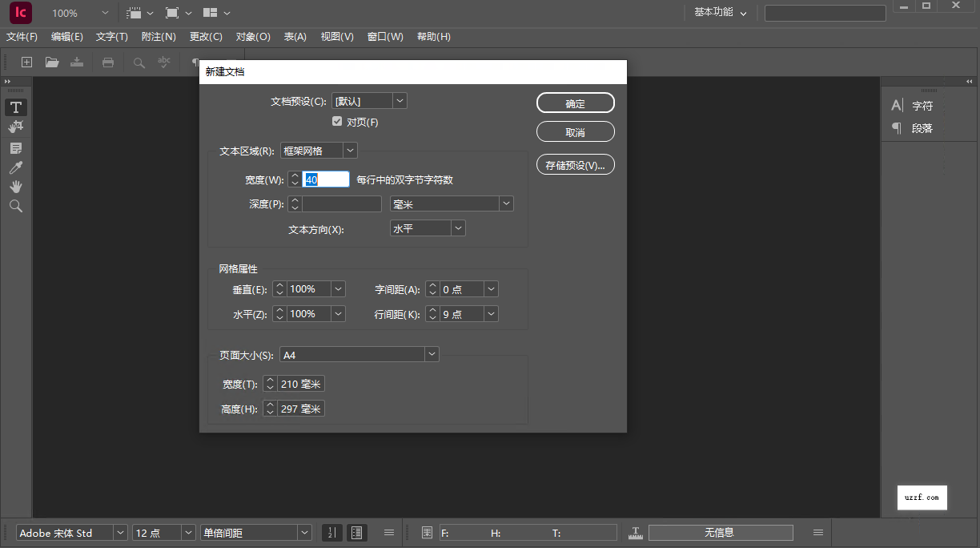Uncheck the 对页 checkbox
980x548 pixels.
point(337,121)
